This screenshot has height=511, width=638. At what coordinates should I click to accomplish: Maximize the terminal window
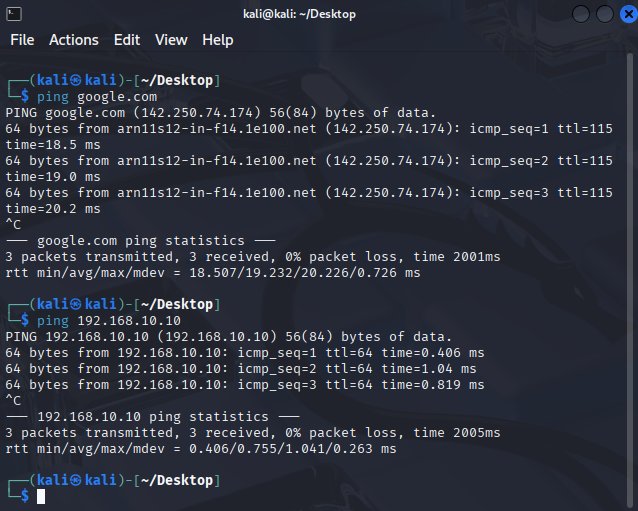point(604,14)
